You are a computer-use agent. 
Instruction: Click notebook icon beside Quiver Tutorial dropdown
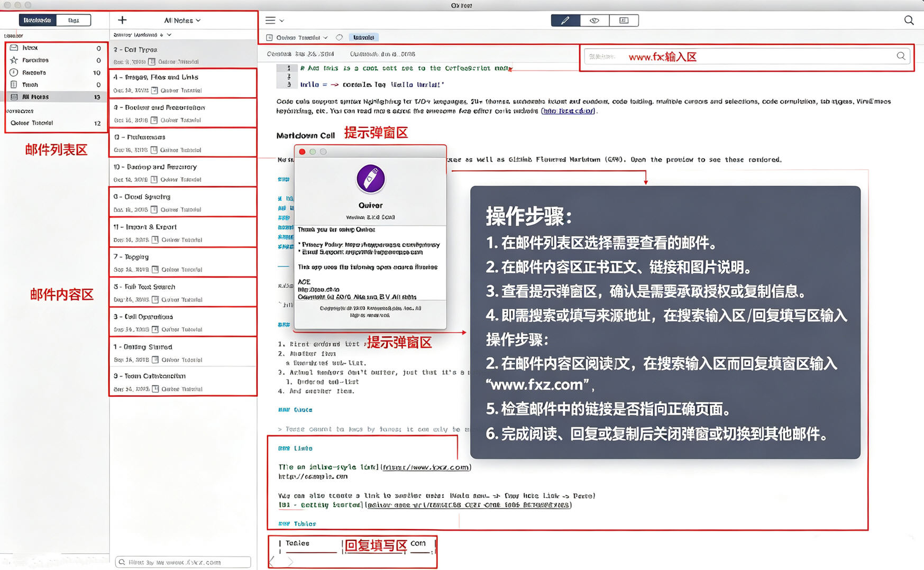tap(269, 38)
